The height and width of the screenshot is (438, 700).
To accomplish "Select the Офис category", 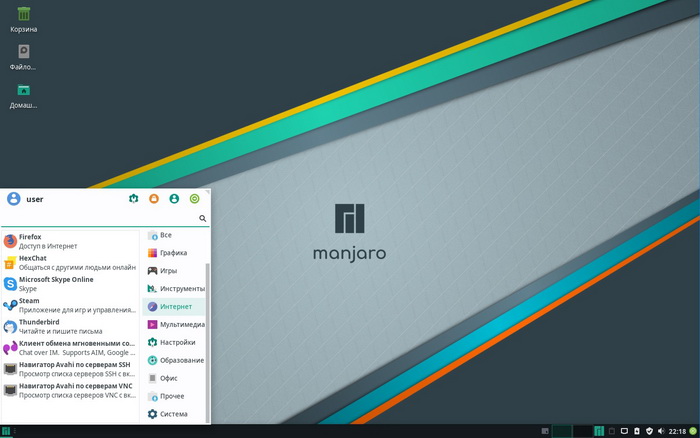I will [x=174, y=378].
